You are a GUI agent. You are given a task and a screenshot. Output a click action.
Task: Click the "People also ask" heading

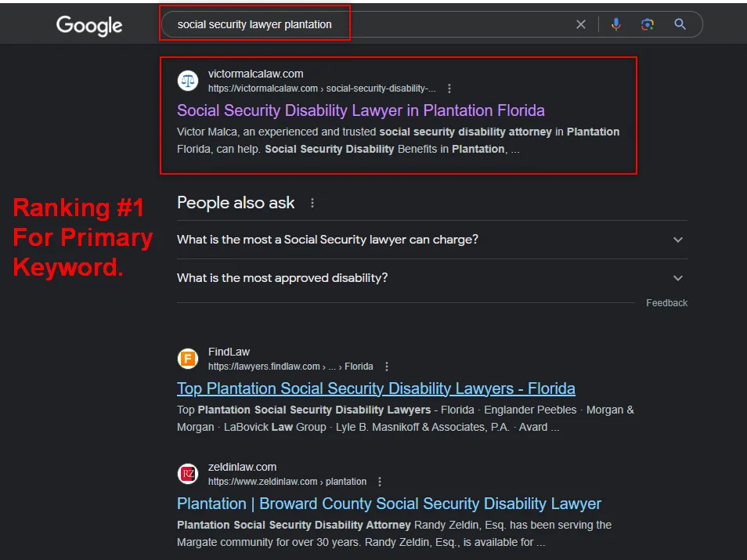click(x=236, y=203)
